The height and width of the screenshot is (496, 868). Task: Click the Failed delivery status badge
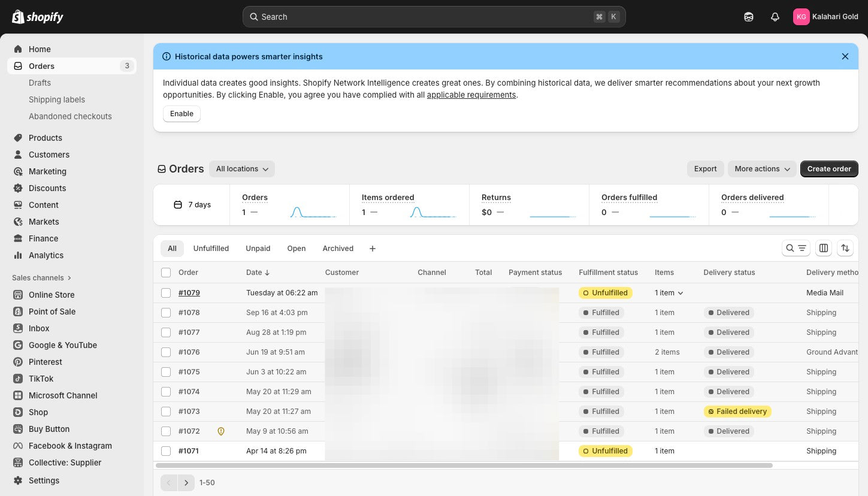click(737, 412)
